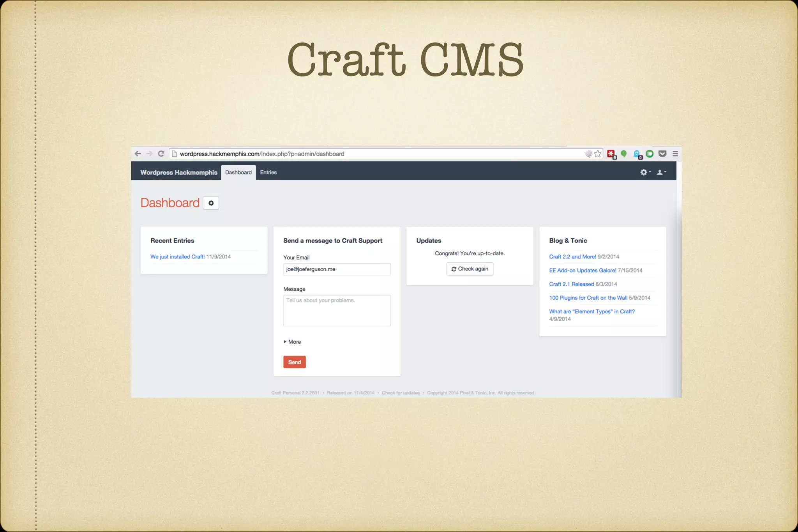Open the Craft settings gear dropdown

click(645, 172)
